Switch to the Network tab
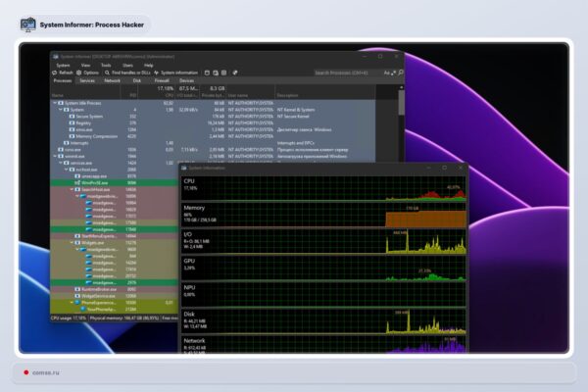This screenshot has height=392, width=588. tap(112, 80)
